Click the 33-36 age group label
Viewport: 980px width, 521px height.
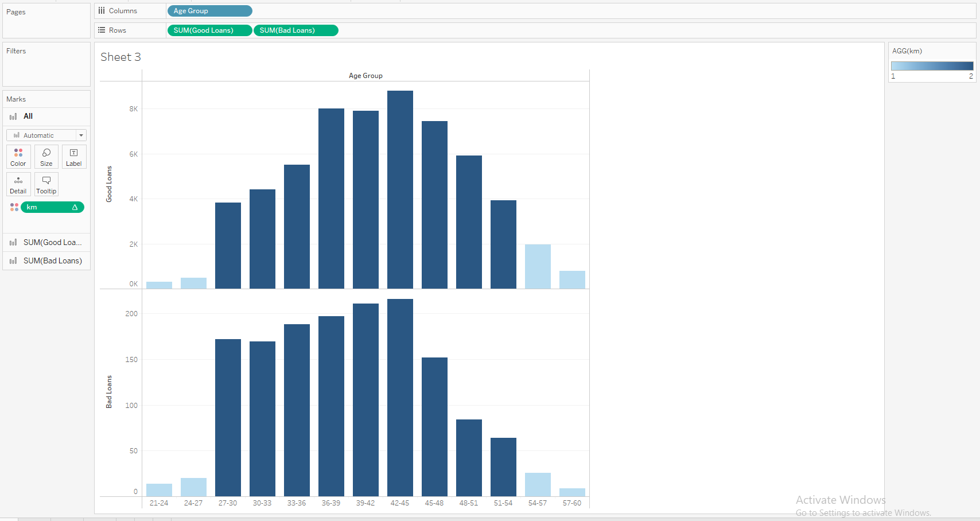point(297,503)
